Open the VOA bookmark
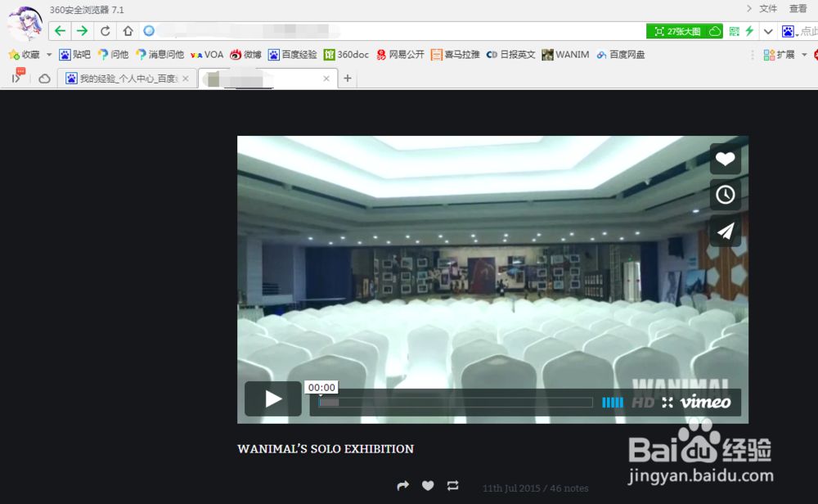 coord(207,55)
